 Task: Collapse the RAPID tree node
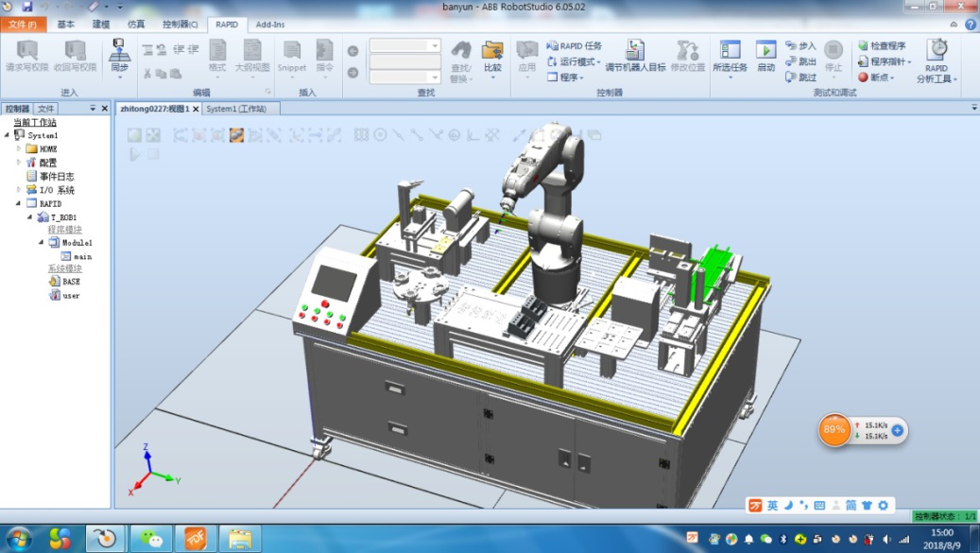(x=19, y=203)
